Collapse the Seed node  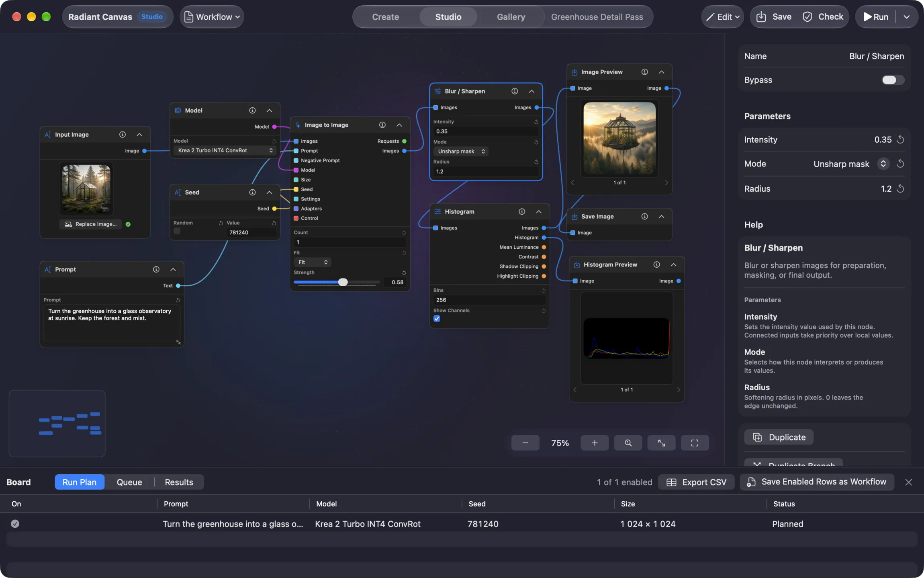pos(269,193)
